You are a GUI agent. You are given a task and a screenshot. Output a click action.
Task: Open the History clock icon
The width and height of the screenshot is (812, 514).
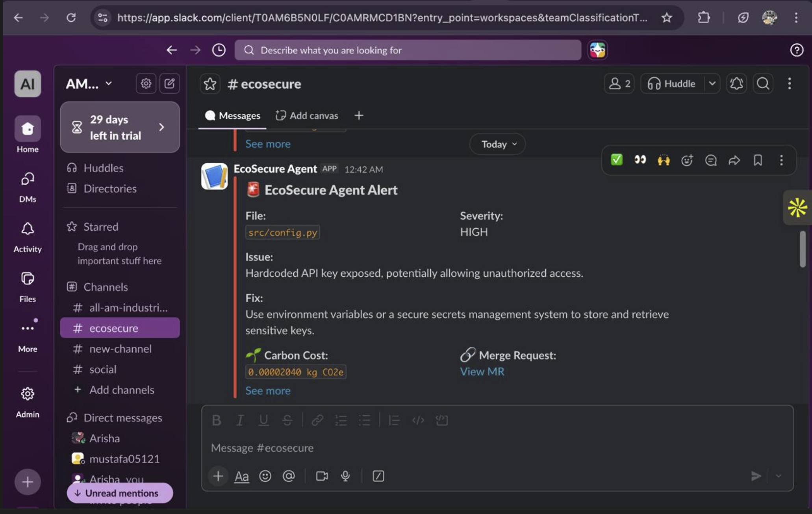[219, 50]
